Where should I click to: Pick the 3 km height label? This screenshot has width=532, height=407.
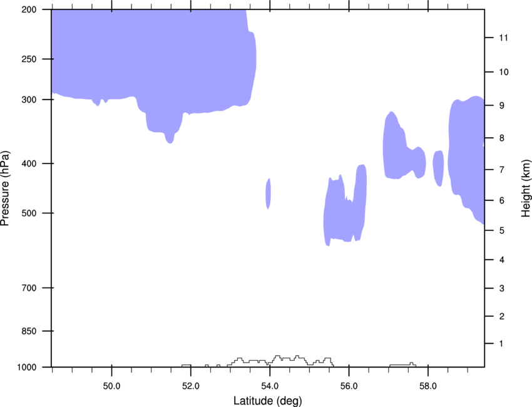pos(502,289)
